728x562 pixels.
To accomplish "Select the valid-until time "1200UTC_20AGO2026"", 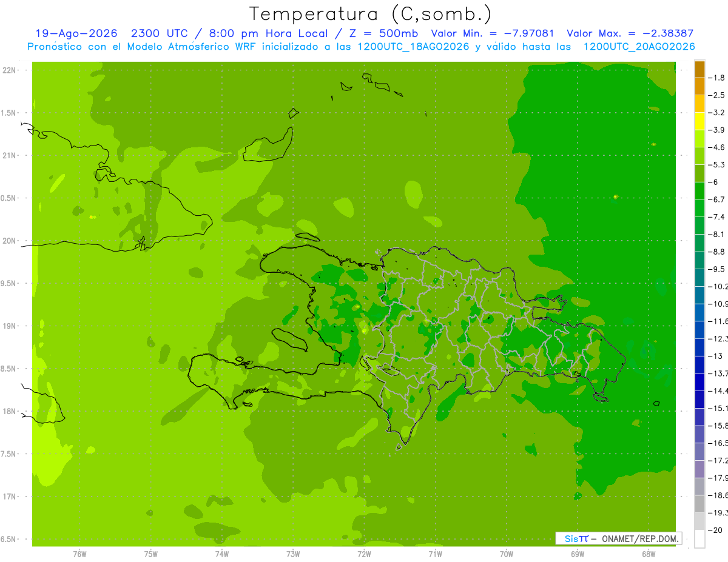I will [x=639, y=47].
